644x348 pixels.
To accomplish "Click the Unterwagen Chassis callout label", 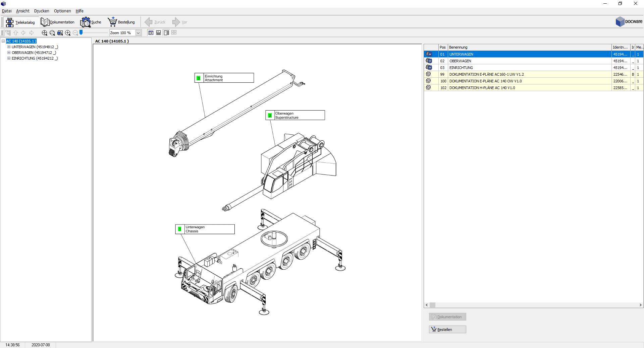I will 205,229.
